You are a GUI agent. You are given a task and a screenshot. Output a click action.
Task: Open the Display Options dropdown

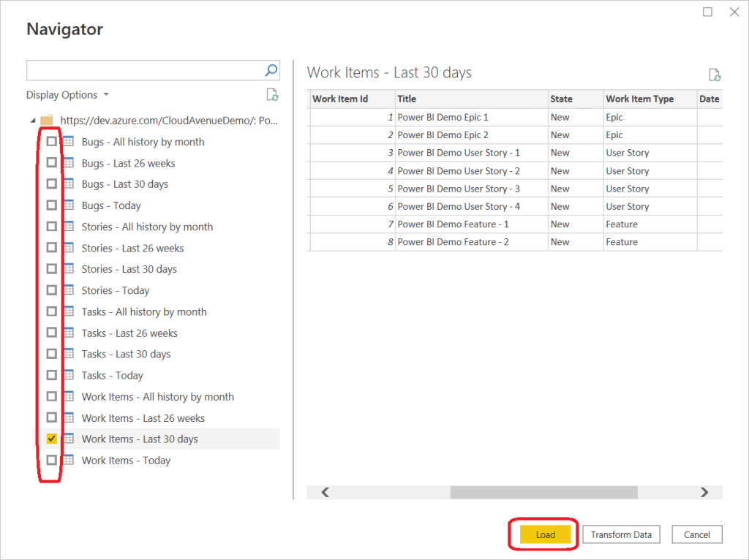click(x=67, y=94)
